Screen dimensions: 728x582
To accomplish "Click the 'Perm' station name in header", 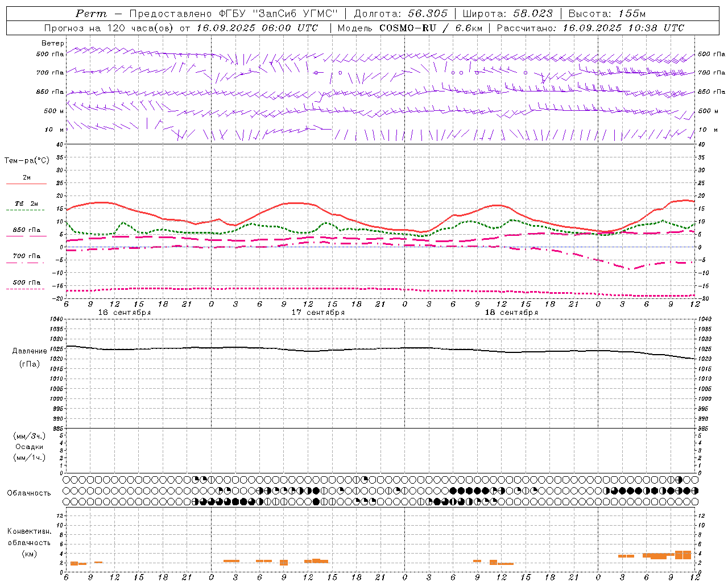I will (91, 14).
